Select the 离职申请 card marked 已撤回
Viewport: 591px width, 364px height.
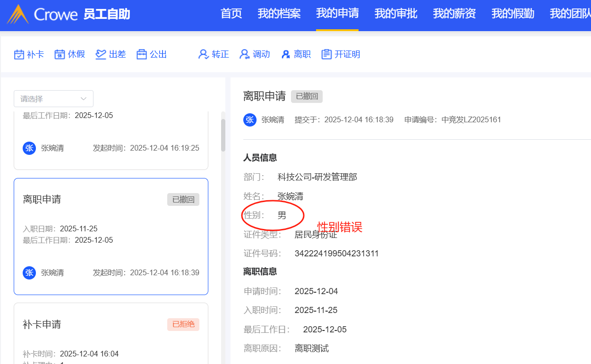pyautogui.click(x=111, y=236)
